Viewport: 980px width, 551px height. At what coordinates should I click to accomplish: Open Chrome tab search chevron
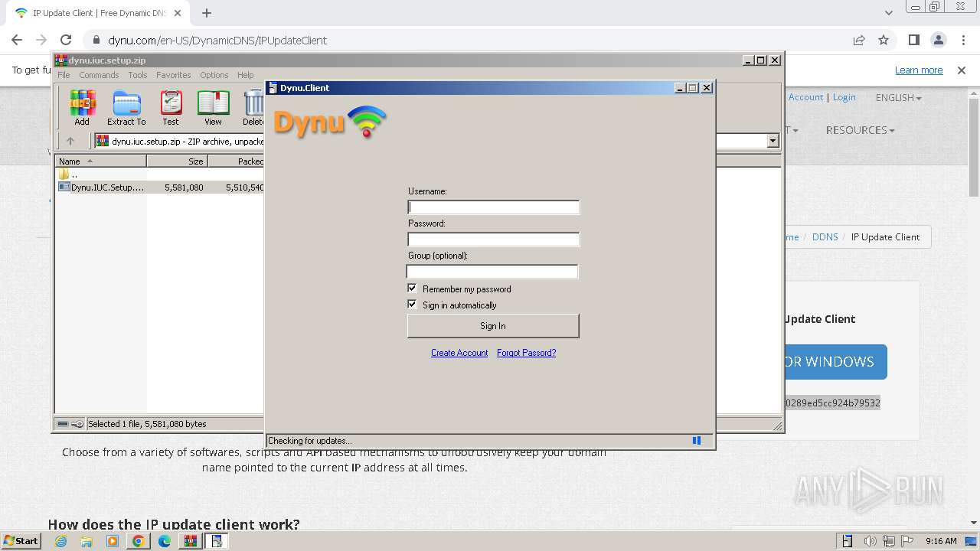pos(888,13)
